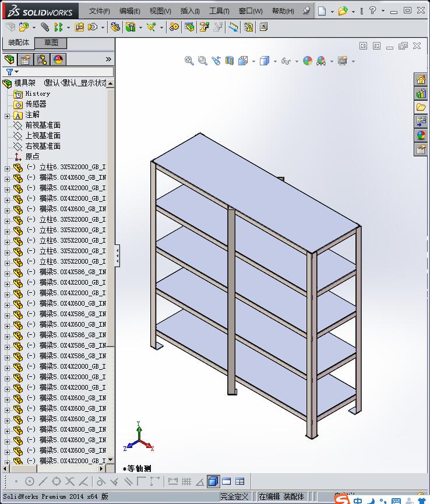Image resolution: width=430 pixels, height=504 pixels.
Task: Click Show Hidden Components icon
Action: (115, 27)
